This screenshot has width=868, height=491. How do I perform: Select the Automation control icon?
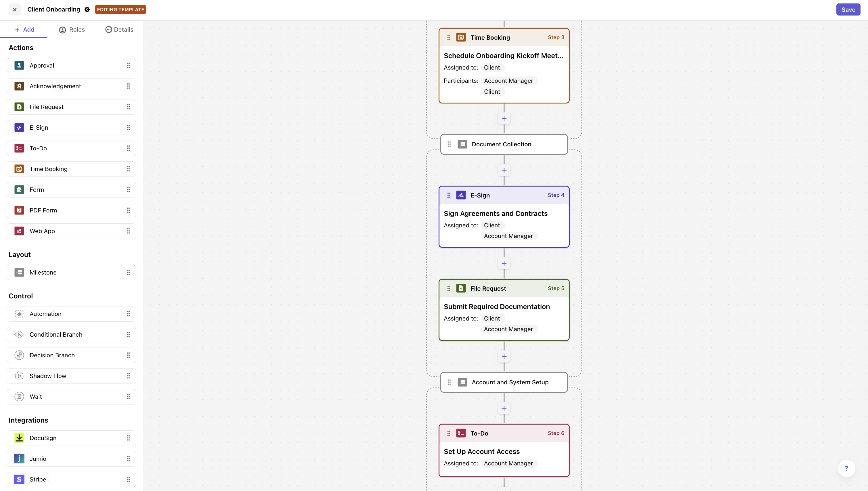(19, 314)
